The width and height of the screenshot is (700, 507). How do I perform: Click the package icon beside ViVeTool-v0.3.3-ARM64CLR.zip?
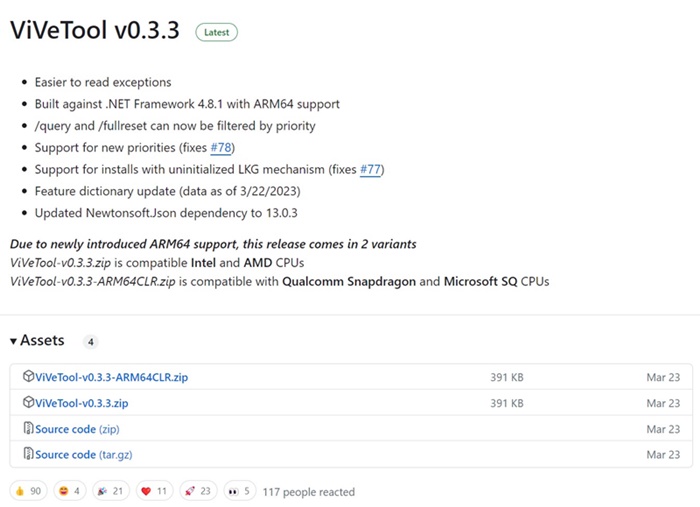tap(29, 376)
